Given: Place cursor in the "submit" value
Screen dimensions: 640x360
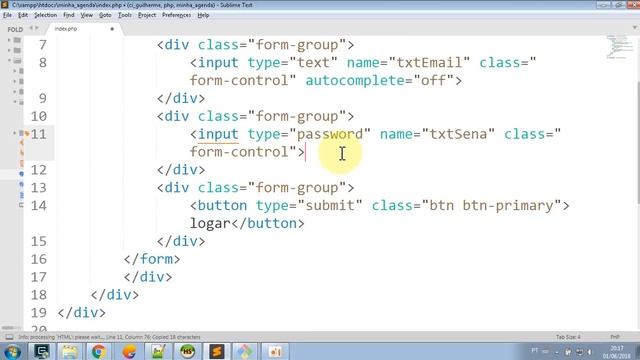Looking at the screenshot, I should point(330,206).
